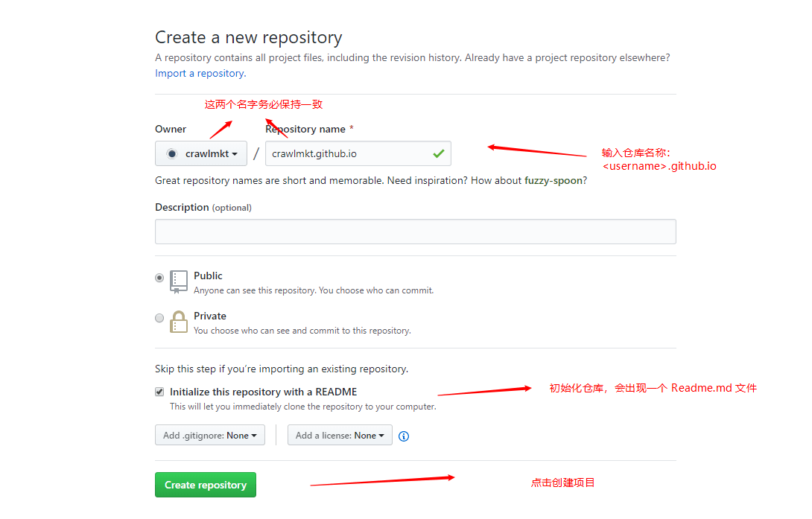Click the Initialize with a README label

(x=263, y=392)
